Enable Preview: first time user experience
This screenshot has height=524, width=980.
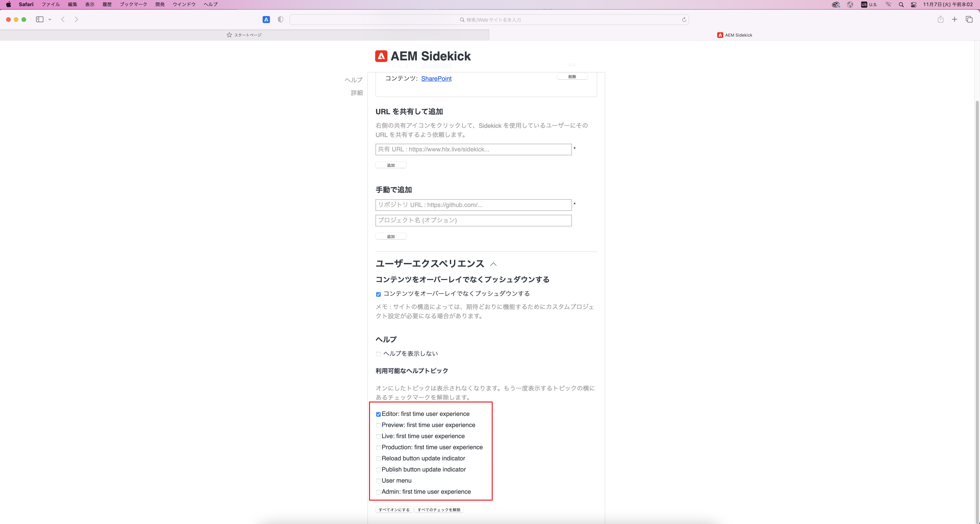(x=378, y=425)
